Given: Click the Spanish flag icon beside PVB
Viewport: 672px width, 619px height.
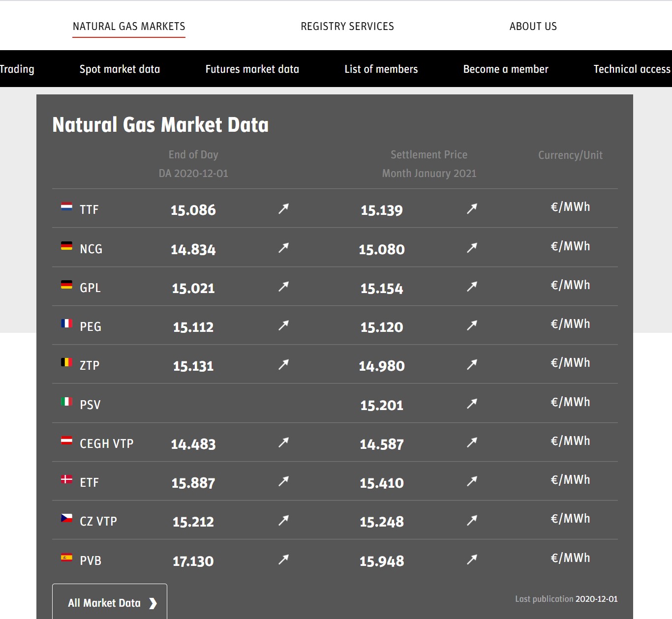Looking at the screenshot, I should [66, 558].
